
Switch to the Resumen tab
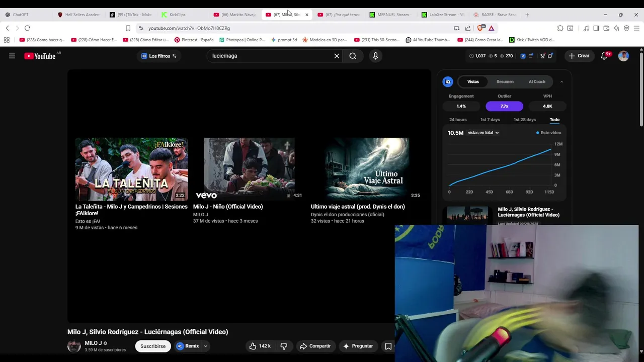(x=505, y=81)
